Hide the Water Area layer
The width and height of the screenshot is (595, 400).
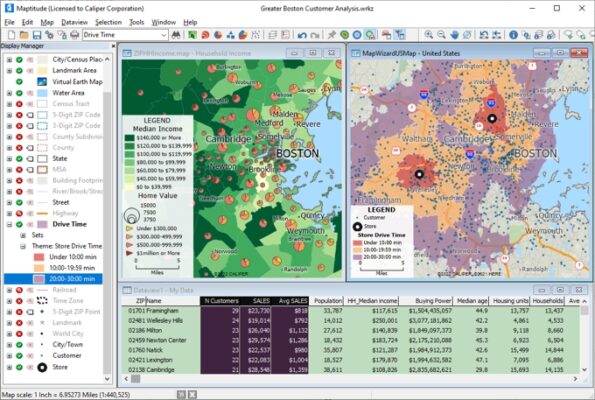[x=19, y=93]
